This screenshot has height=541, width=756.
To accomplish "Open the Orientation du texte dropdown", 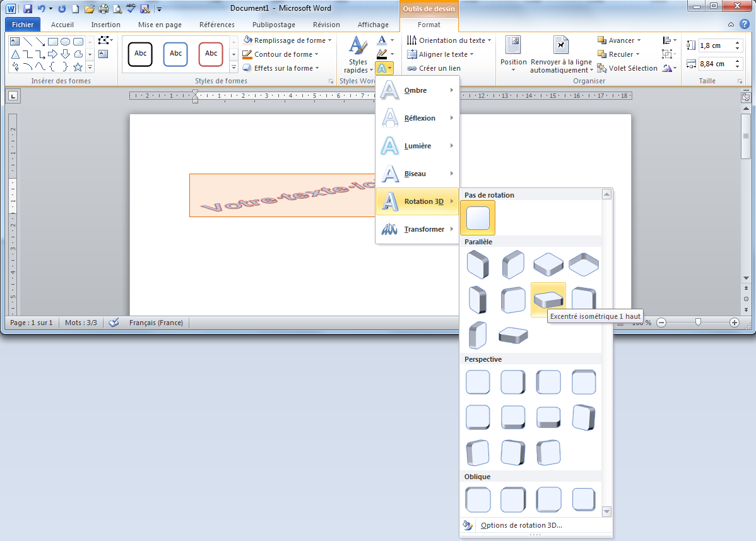I will [449, 40].
